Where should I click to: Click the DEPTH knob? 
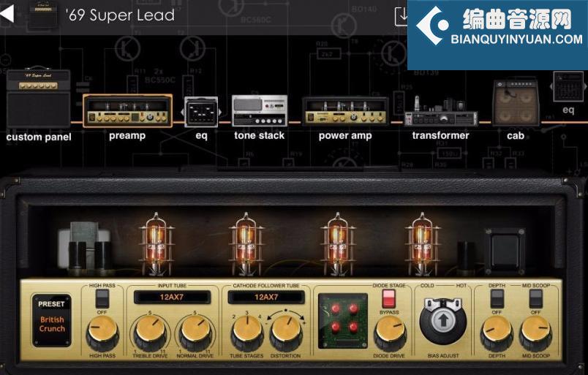click(497, 333)
